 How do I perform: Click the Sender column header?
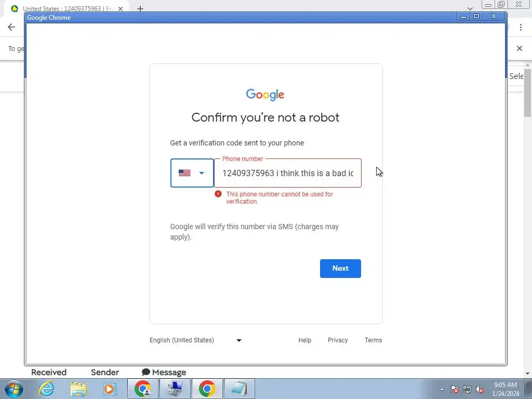pos(105,372)
